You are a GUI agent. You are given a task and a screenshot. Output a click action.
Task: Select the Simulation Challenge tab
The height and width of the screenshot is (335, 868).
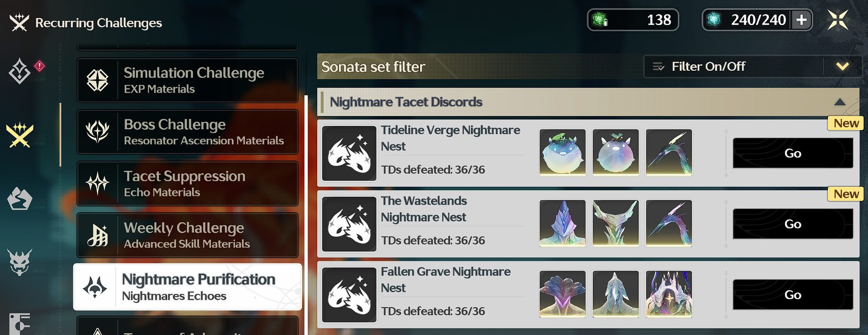[x=187, y=80]
